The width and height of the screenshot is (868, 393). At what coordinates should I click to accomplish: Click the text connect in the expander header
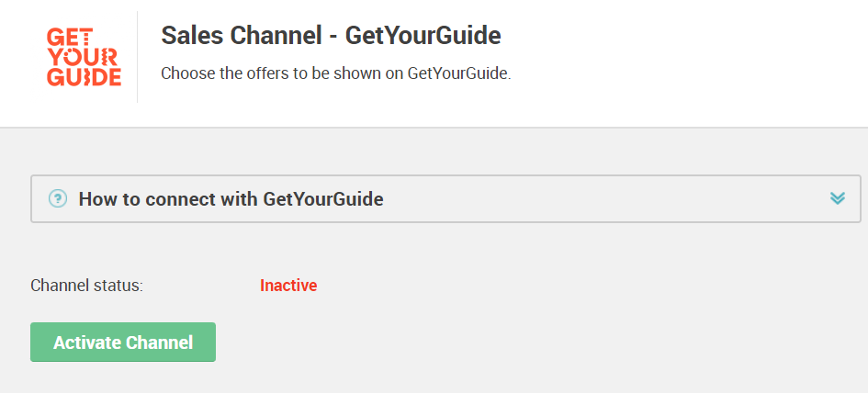point(180,198)
